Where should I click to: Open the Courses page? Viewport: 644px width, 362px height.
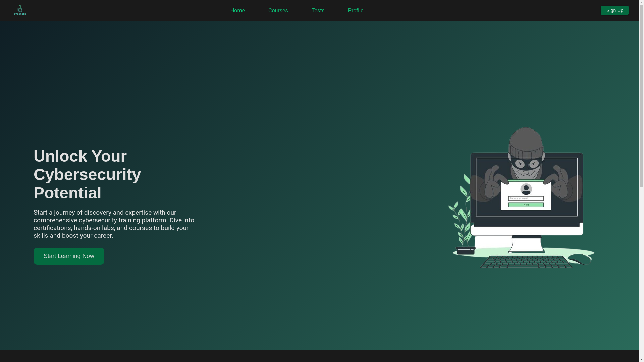(278, 11)
